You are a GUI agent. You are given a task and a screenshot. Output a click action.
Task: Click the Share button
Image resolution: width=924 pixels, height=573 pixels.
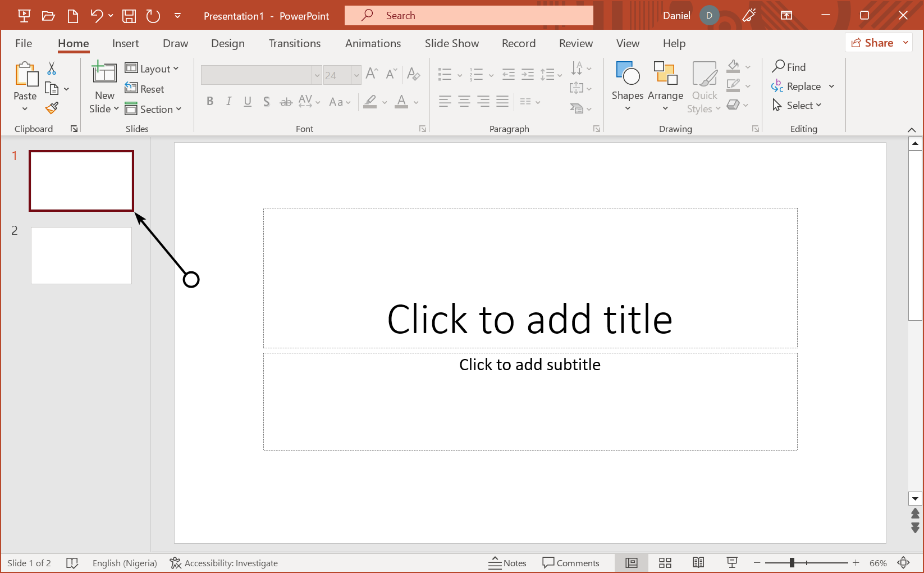[875, 42]
